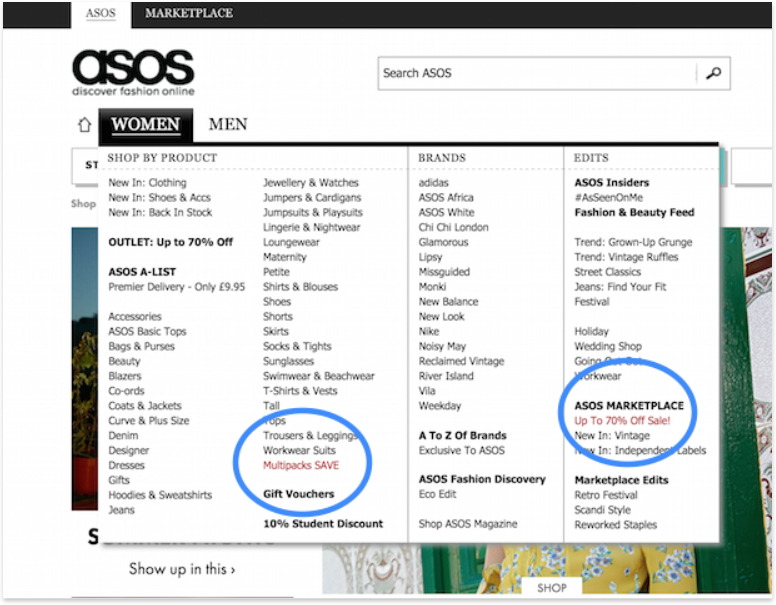Open ASOS A-LIST link
This screenshot has width=776, height=605.
pos(142,272)
